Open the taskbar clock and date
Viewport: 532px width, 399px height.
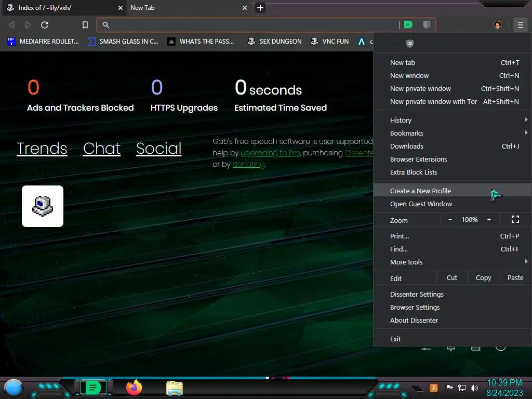504,388
